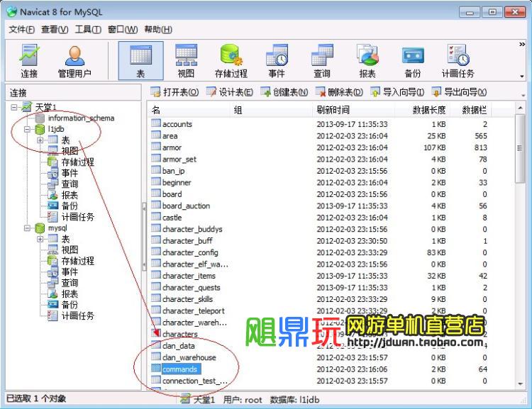532x409 pixels.
Task: Select information_schema database
Action: coord(81,118)
